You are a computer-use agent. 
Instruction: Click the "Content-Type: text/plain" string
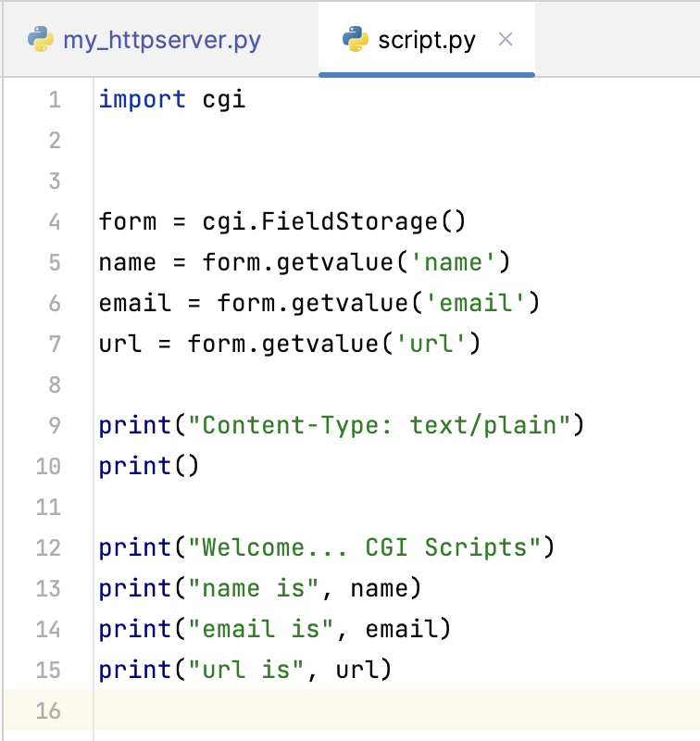[380, 425]
